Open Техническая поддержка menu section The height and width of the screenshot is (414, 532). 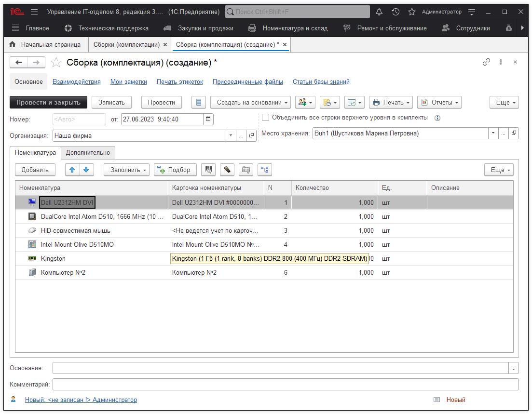113,28
